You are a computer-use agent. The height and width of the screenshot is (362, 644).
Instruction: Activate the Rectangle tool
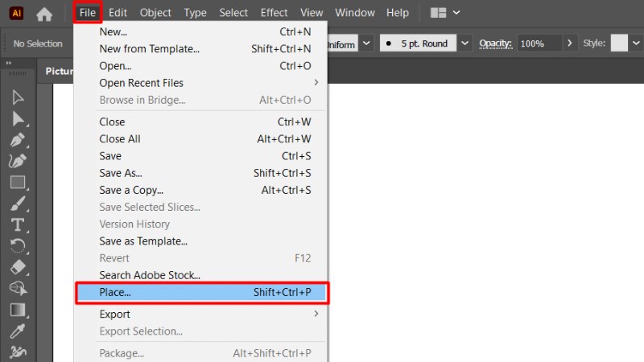(x=18, y=182)
